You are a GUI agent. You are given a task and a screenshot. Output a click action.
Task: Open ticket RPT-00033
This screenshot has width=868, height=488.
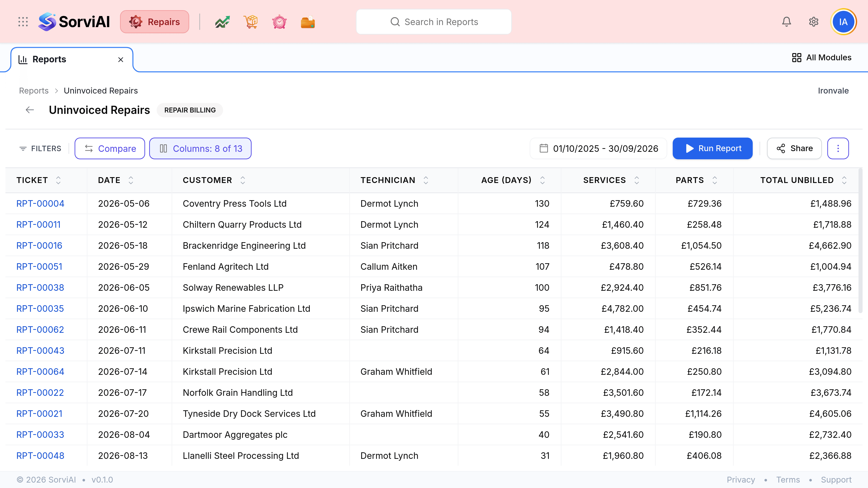(x=40, y=435)
